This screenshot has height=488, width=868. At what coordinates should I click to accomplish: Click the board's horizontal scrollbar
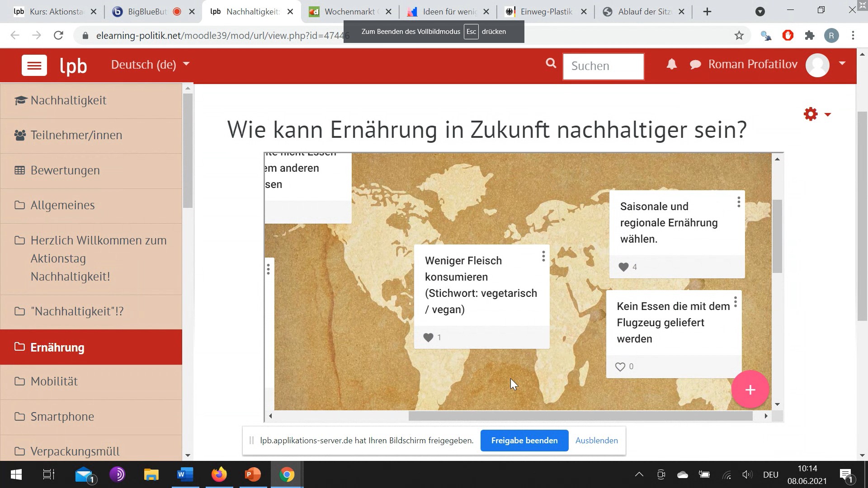pyautogui.click(x=580, y=416)
